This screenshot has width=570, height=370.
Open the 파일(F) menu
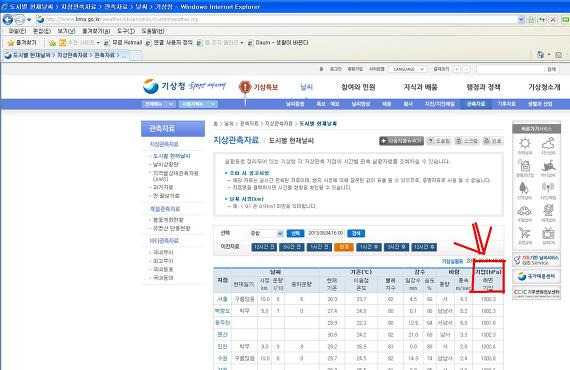(x=17, y=31)
